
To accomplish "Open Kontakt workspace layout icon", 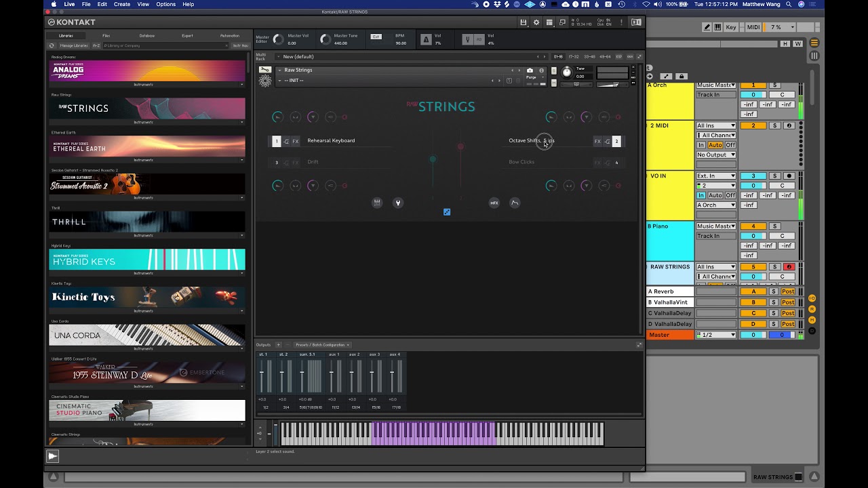I will coord(549,22).
